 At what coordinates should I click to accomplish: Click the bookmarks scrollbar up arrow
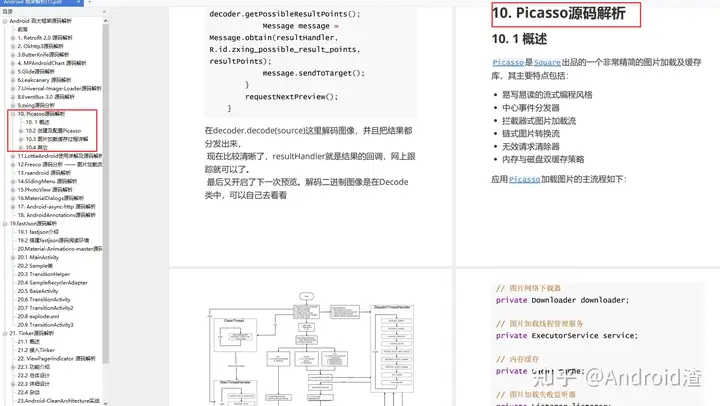click(x=106, y=21)
